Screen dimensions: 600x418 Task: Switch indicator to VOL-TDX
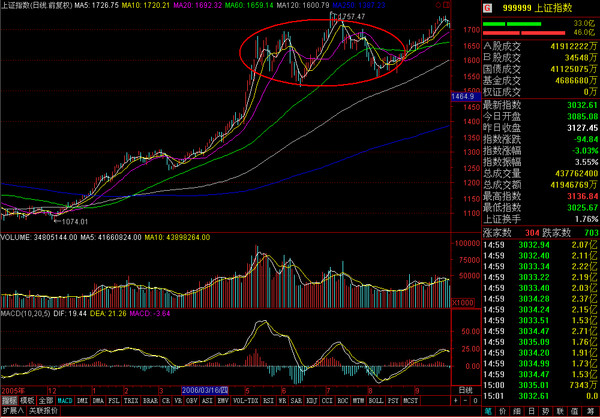click(x=246, y=401)
